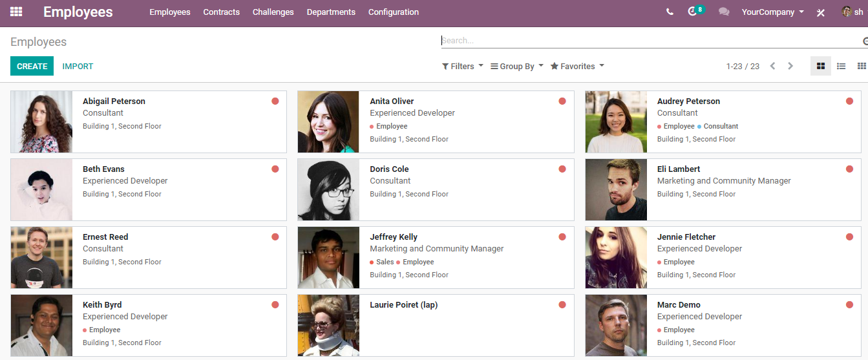Switch to list view icon

click(x=841, y=66)
